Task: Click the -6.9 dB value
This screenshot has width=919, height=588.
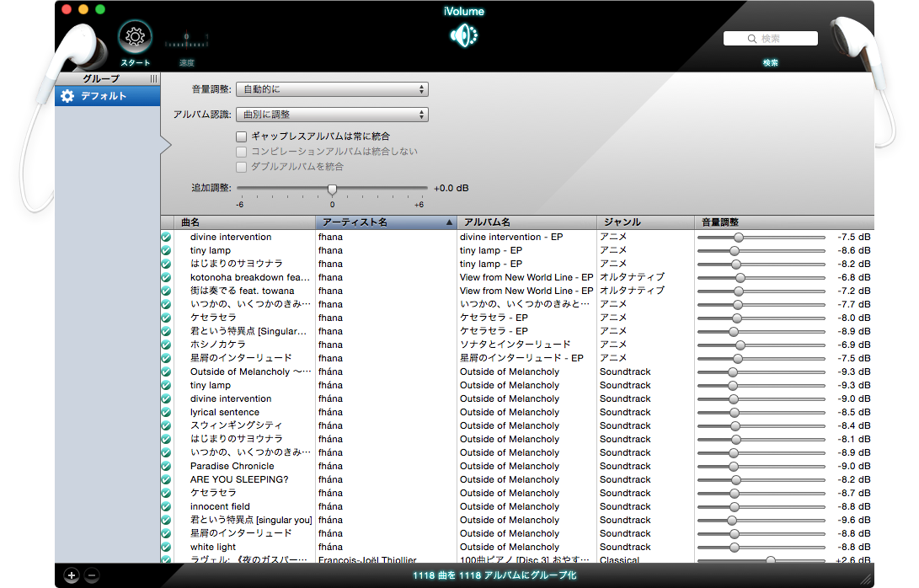Action: tap(854, 345)
